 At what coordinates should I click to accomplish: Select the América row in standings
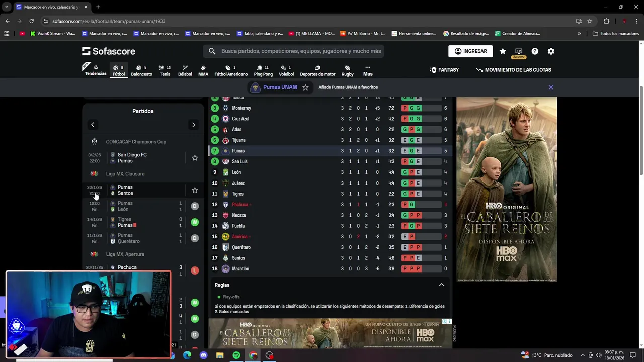click(330, 237)
